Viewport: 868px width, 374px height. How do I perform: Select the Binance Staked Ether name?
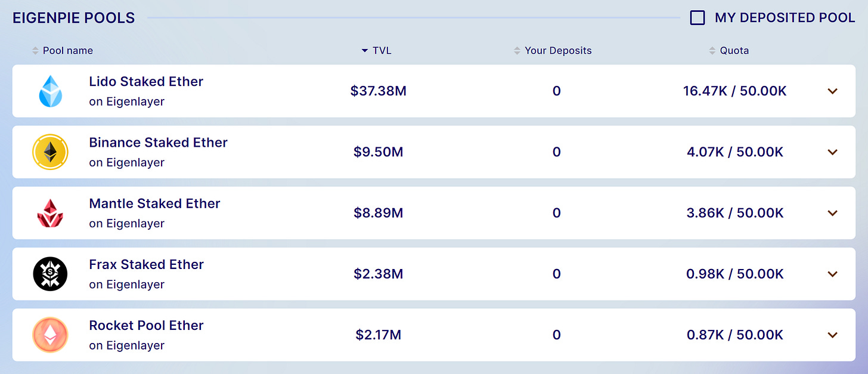coord(158,143)
